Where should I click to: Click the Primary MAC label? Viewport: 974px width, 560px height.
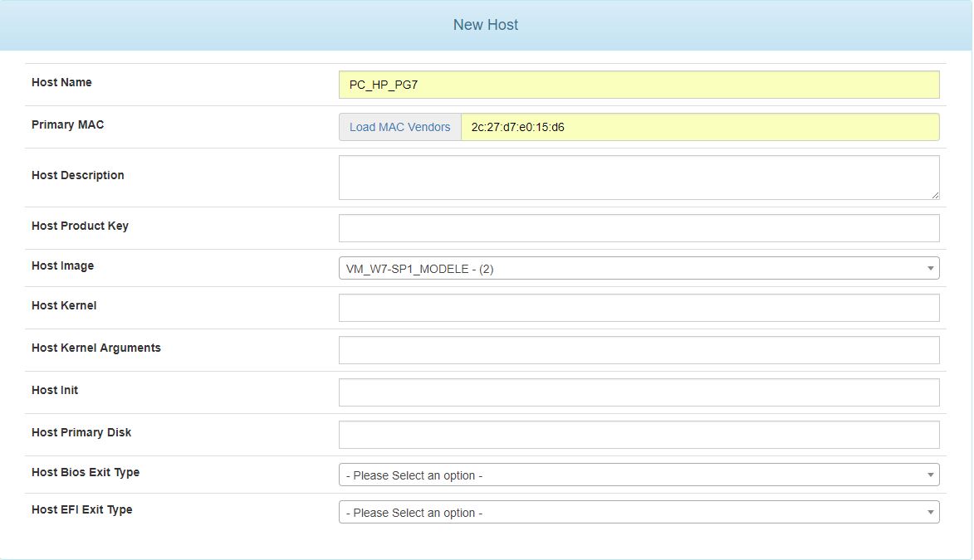click(67, 124)
